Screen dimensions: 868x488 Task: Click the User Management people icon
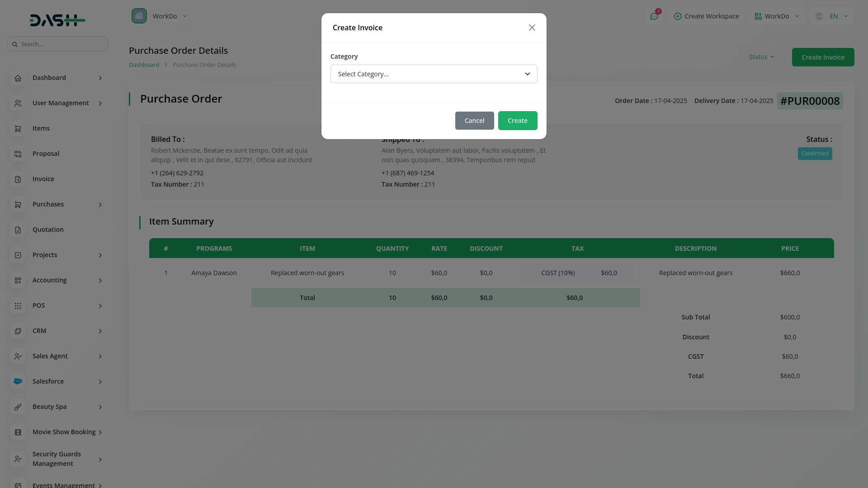tap(18, 103)
